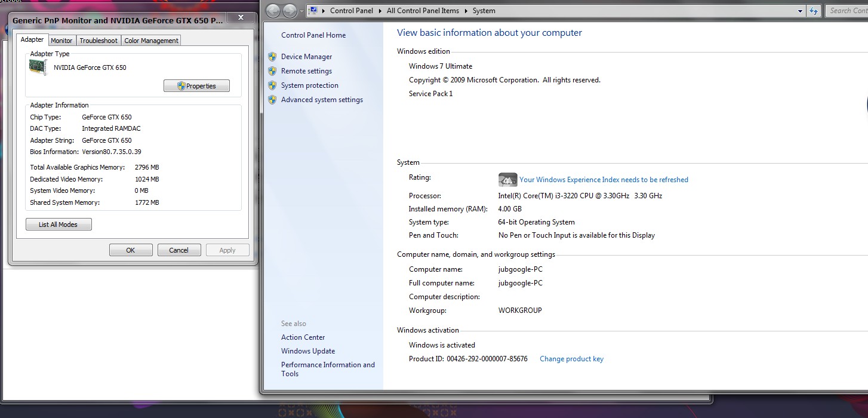Open the Troubleshoot tab
The image size is (868, 418).
click(x=99, y=41)
